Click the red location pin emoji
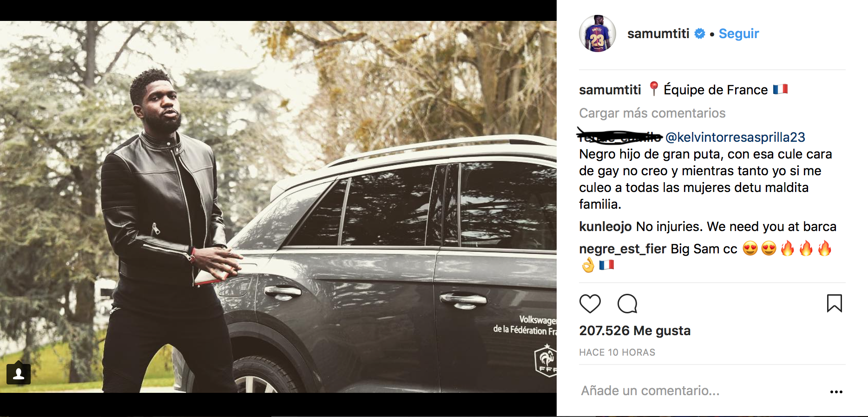The image size is (868, 417). tap(654, 88)
